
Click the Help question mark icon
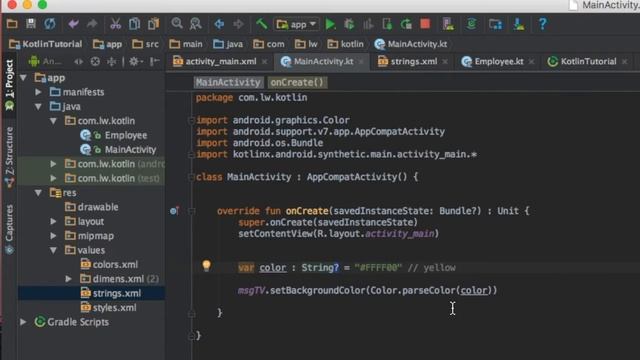pos(542,24)
